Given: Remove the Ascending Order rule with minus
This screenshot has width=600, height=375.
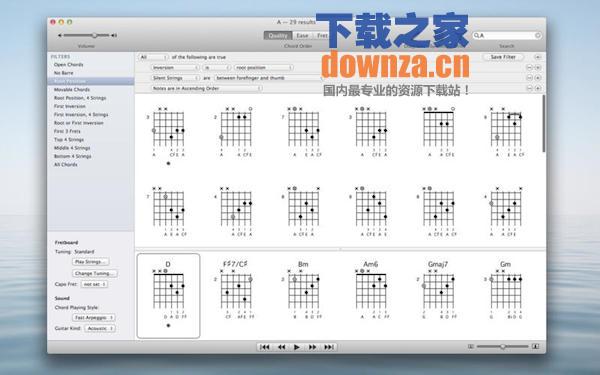Looking at the screenshot, I should click(x=530, y=88).
